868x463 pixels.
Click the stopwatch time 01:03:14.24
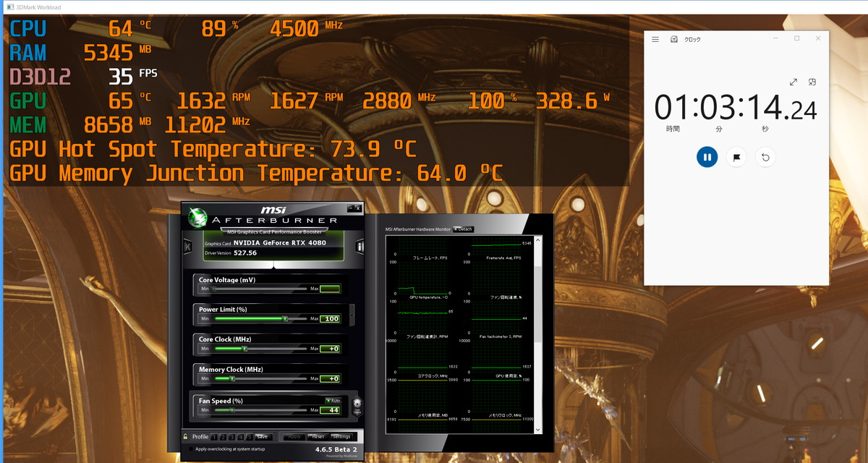click(x=736, y=108)
